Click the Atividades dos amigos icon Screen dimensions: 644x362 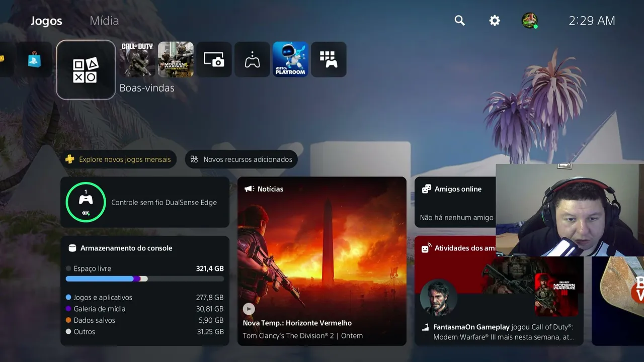[426, 248]
